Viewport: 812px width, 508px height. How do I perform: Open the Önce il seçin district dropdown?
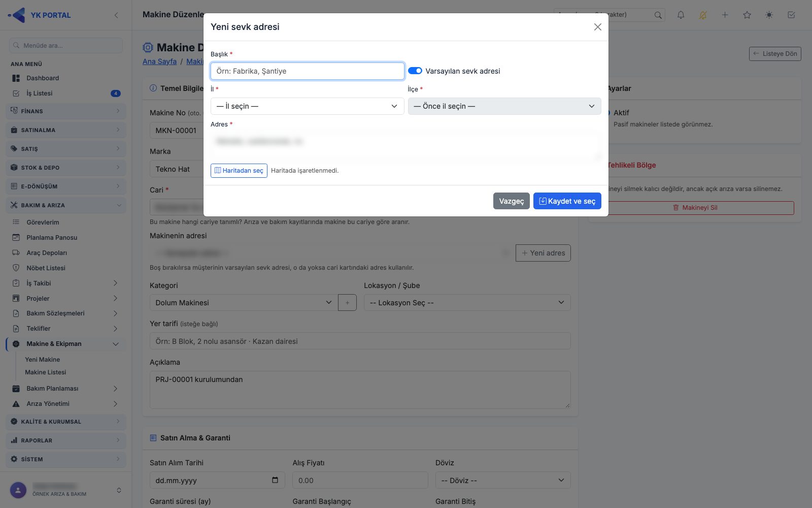[x=504, y=106]
